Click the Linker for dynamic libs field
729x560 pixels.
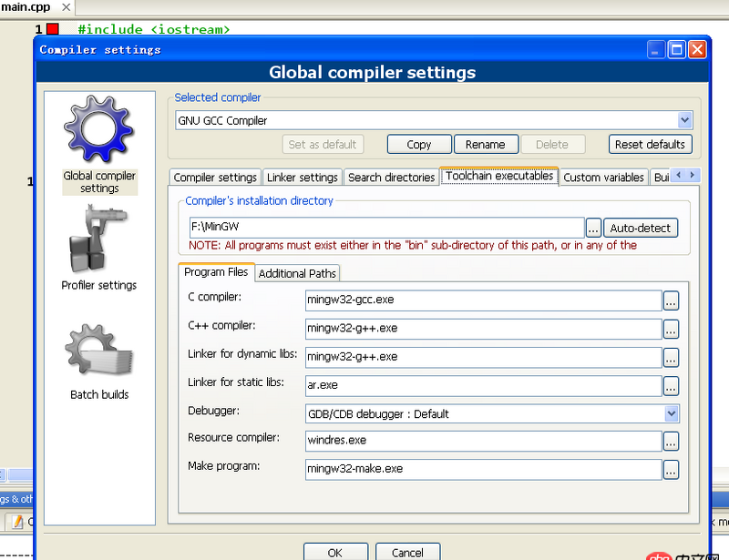(484, 357)
